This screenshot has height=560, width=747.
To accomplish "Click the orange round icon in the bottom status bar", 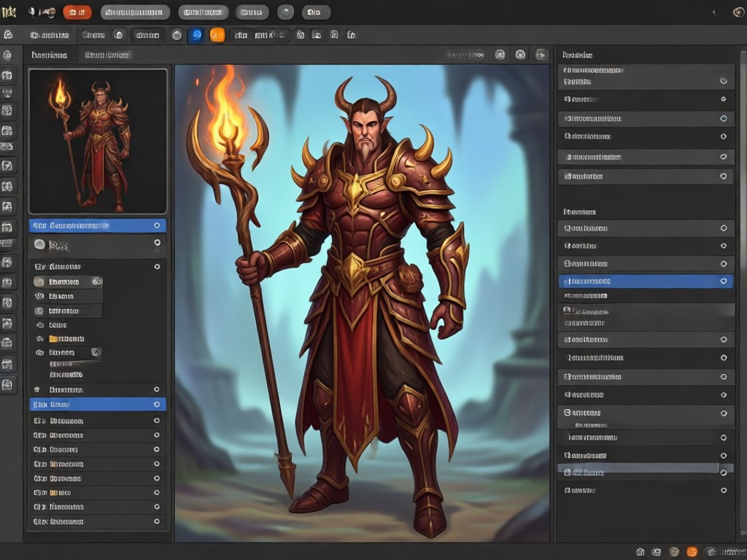I will (692, 552).
